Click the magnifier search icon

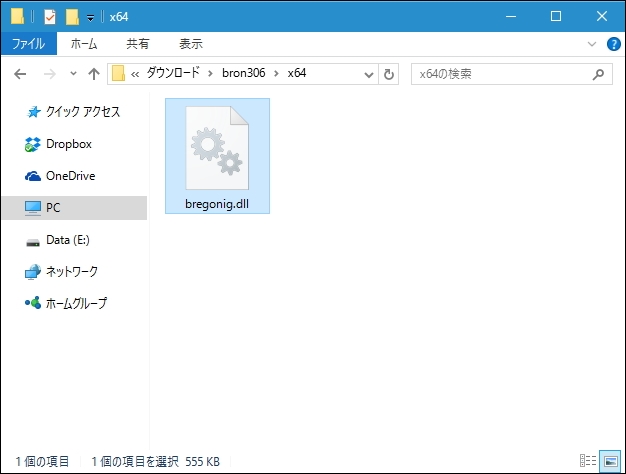click(x=598, y=74)
